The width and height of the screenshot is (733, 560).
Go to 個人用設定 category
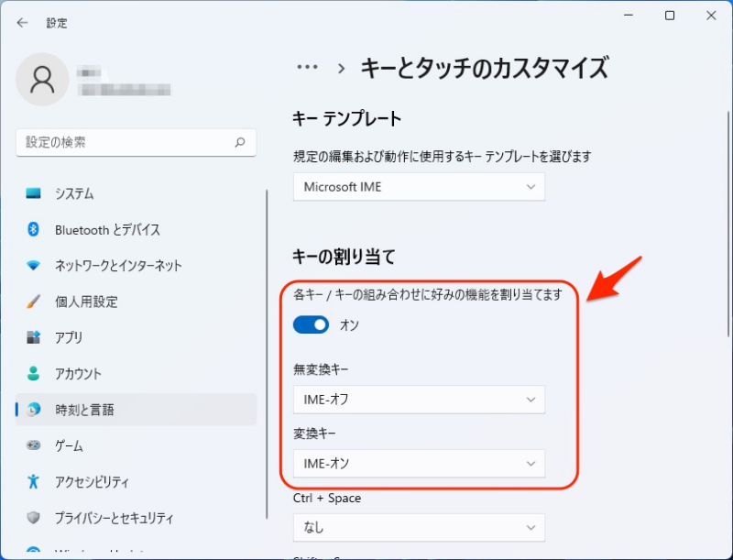pyautogui.click(x=136, y=301)
